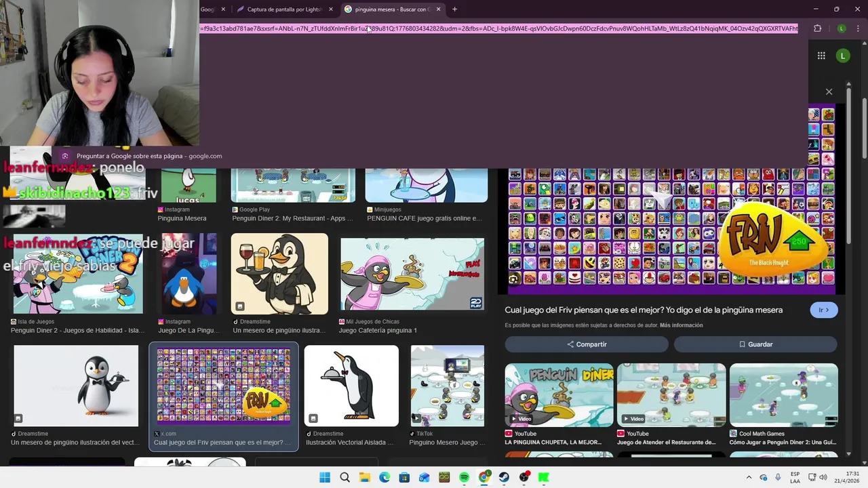
Task: Open the Chrome extensions puzzle icon
Action: click(817, 28)
